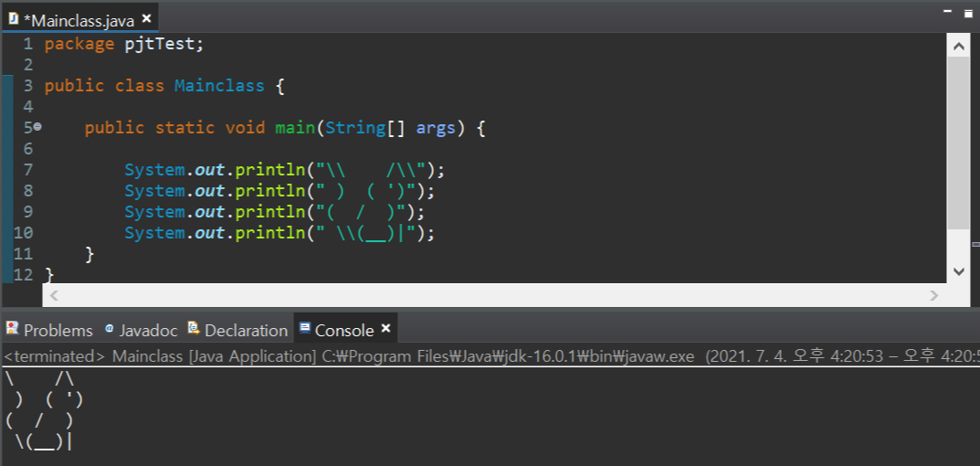Click the console output line '\(__)|'

(43, 442)
